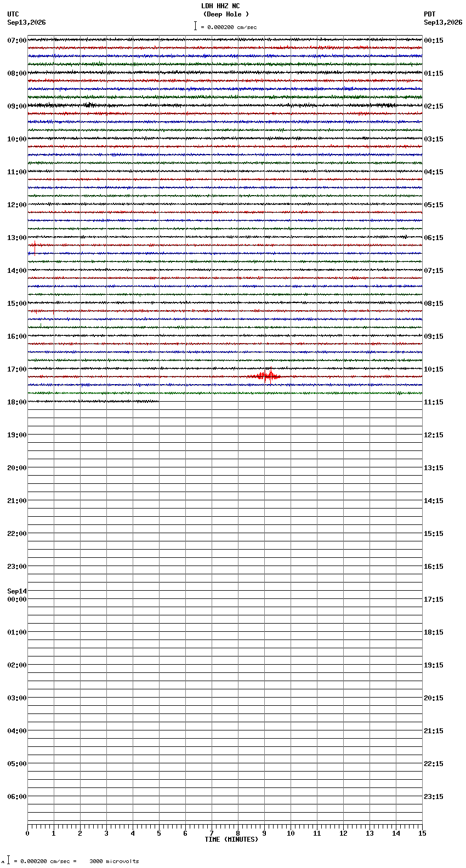Click the 00:15 PDT time label

[434, 40]
